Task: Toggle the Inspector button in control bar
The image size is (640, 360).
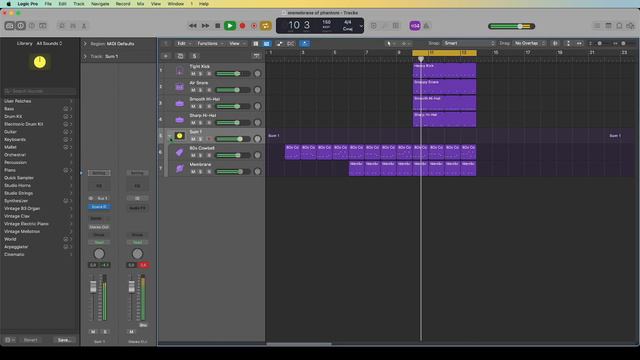Action: pos(20,26)
